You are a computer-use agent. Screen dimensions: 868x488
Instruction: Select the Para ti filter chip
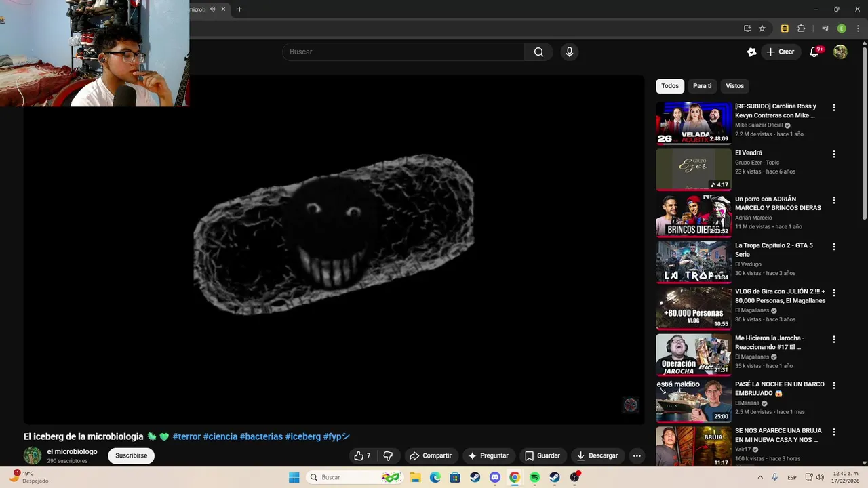pos(702,86)
